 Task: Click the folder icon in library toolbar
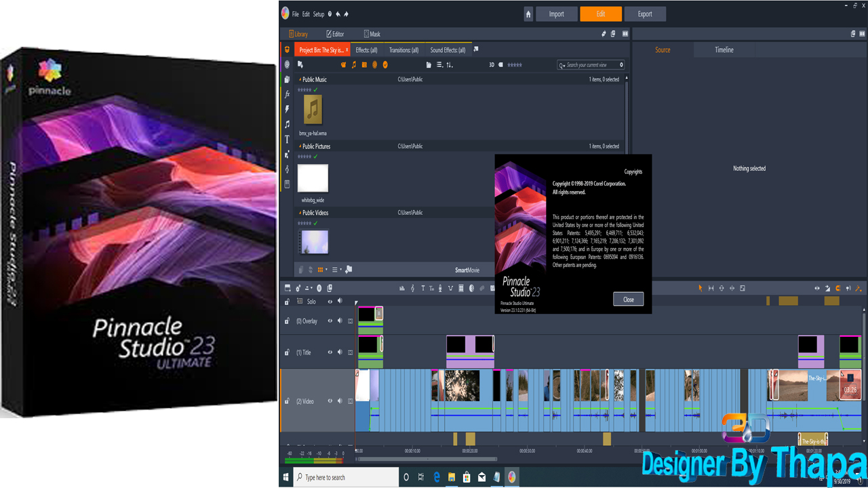coord(429,65)
